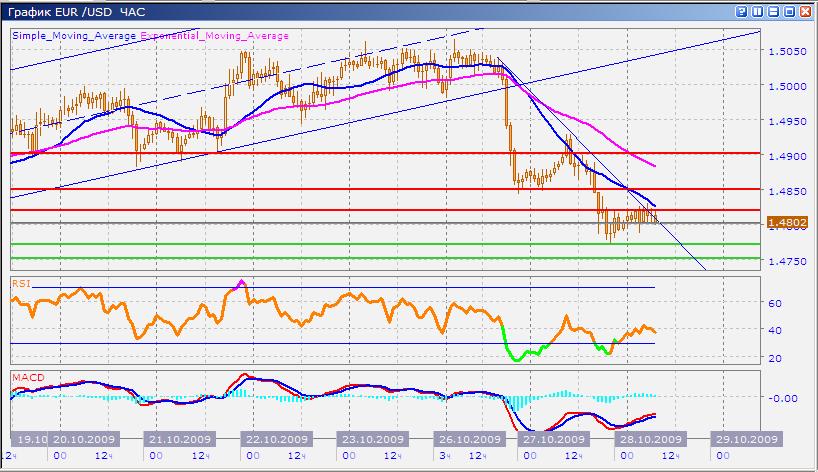The image size is (818, 472).
Task: Select the 21.10.2009 date marker
Action: point(182,439)
